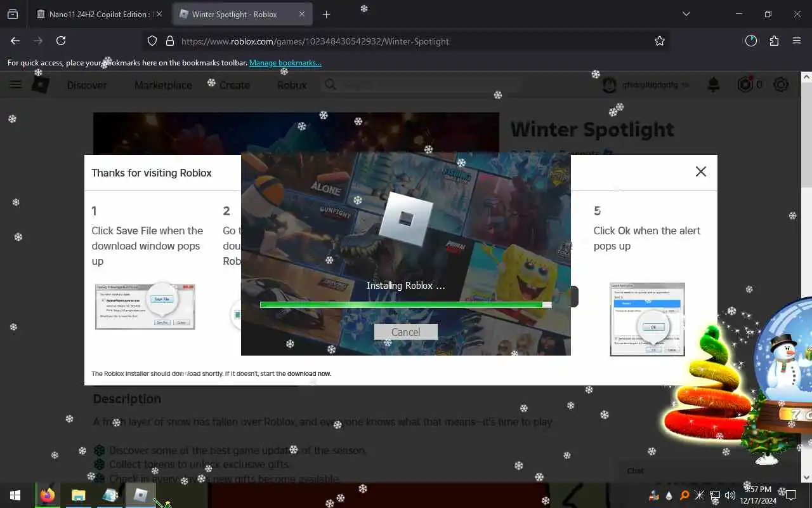
Task: View site security padlock info
Action: tap(169, 41)
